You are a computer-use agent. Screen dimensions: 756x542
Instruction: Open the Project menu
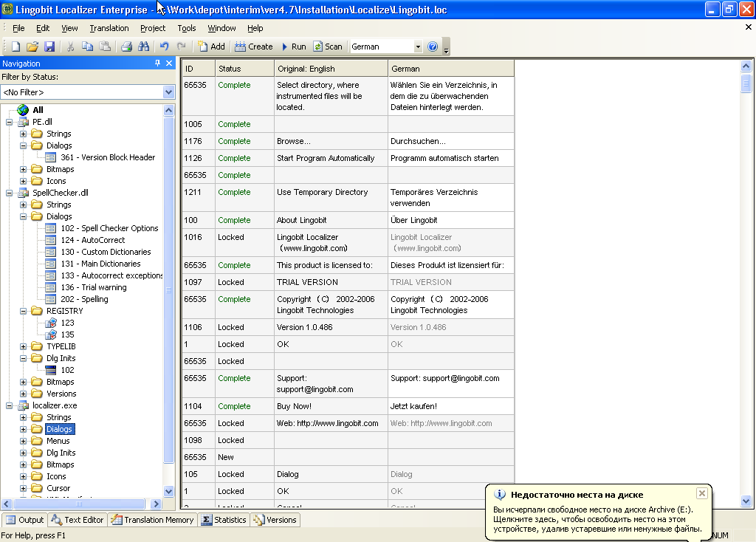153,28
